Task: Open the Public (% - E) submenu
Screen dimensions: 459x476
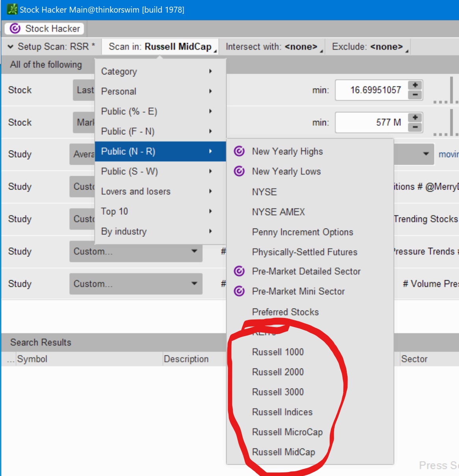Action: 160,112
